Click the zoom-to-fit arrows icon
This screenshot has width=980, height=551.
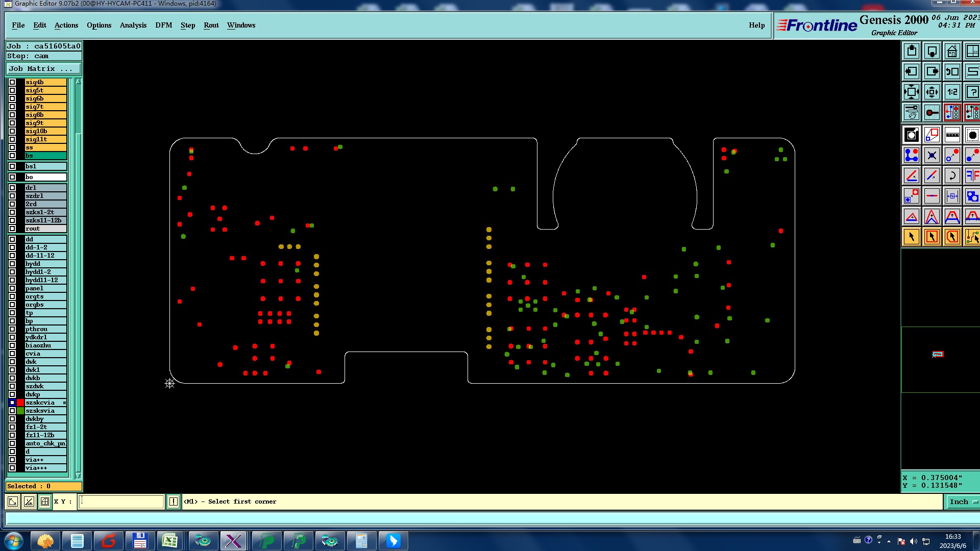(x=912, y=92)
